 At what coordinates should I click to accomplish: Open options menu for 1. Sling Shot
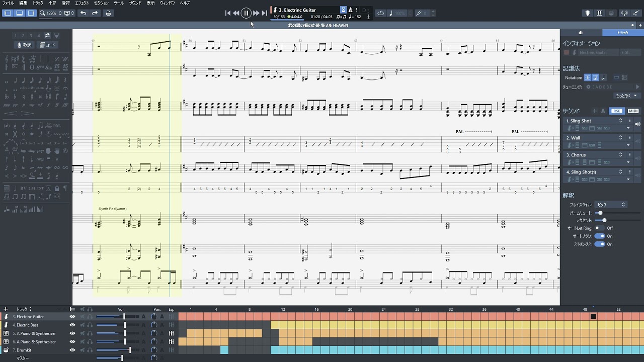(x=629, y=121)
